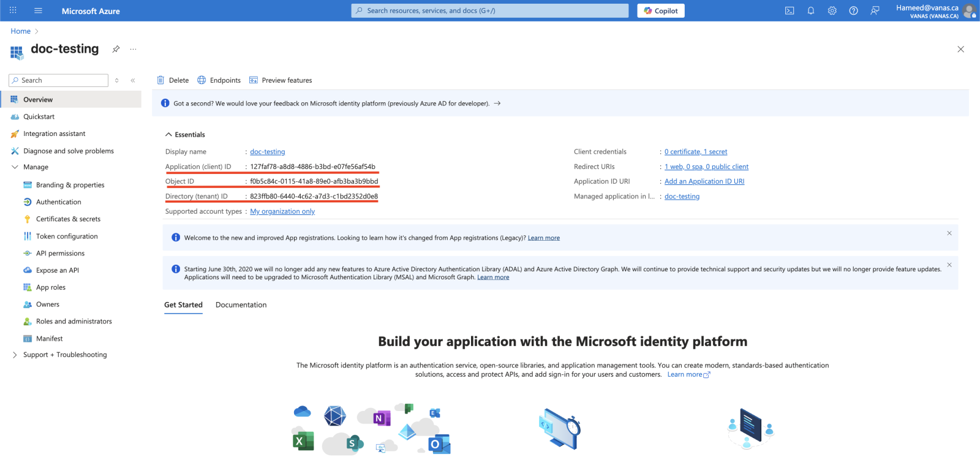Screen dimensions: 980x468
Task: Collapse the sidebar with double chevron
Action: 133,80
